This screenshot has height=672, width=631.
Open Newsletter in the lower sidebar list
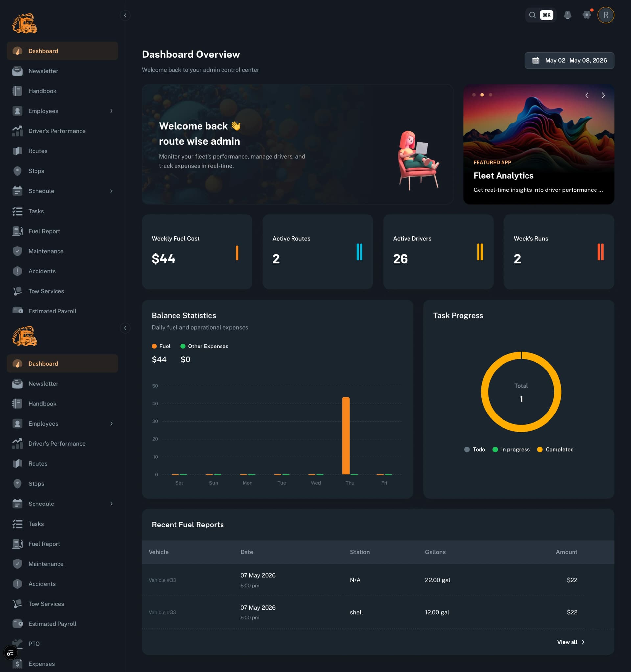tap(62, 384)
